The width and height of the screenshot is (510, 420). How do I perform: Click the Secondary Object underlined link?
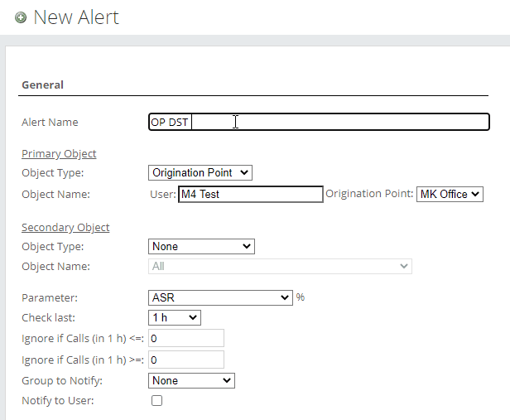click(65, 228)
